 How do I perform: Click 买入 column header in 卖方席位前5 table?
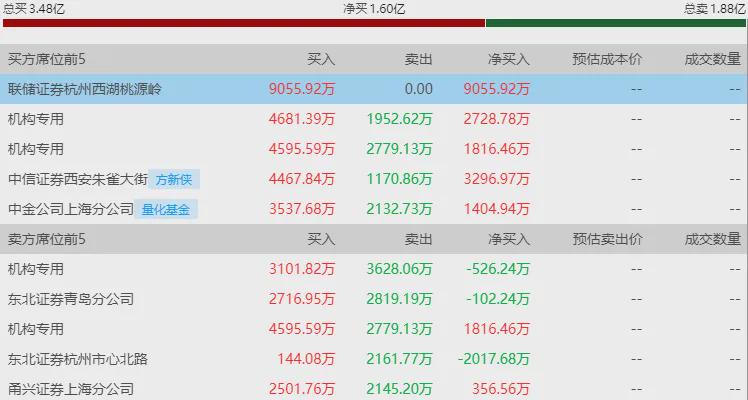(321, 239)
